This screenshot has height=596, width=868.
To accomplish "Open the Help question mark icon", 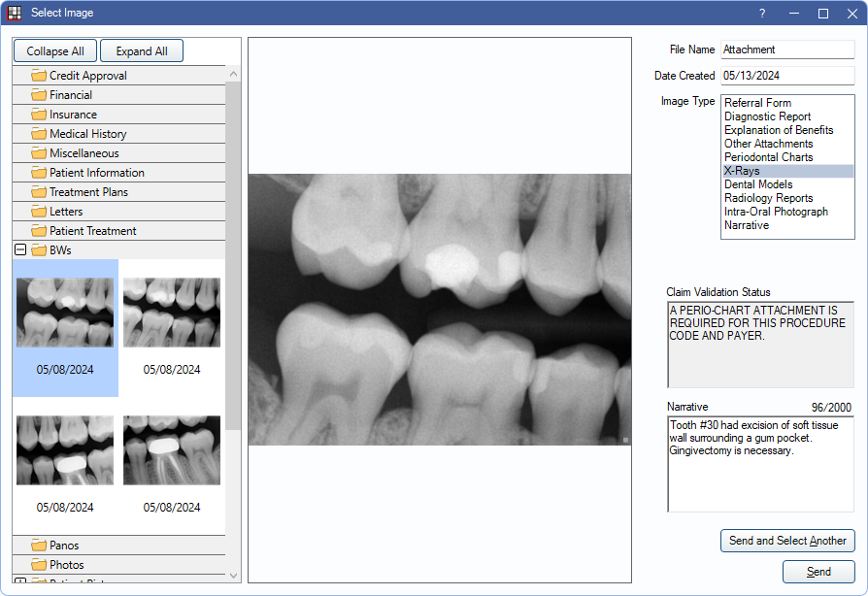I will pos(762,14).
